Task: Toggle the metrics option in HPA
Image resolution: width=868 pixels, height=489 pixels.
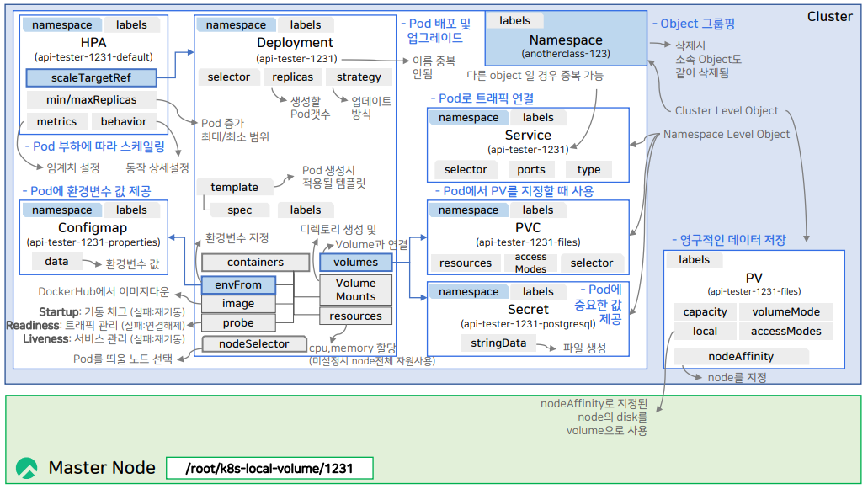Action: (56, 121)
